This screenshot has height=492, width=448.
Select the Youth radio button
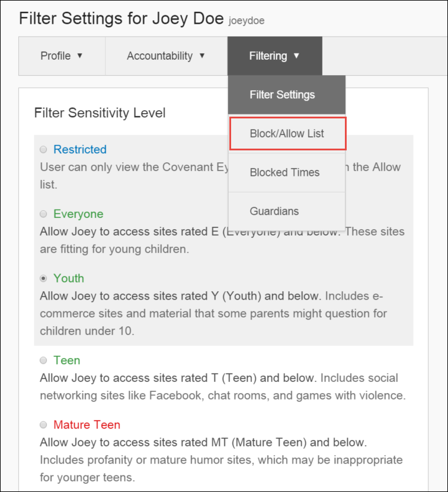point(43,278)
